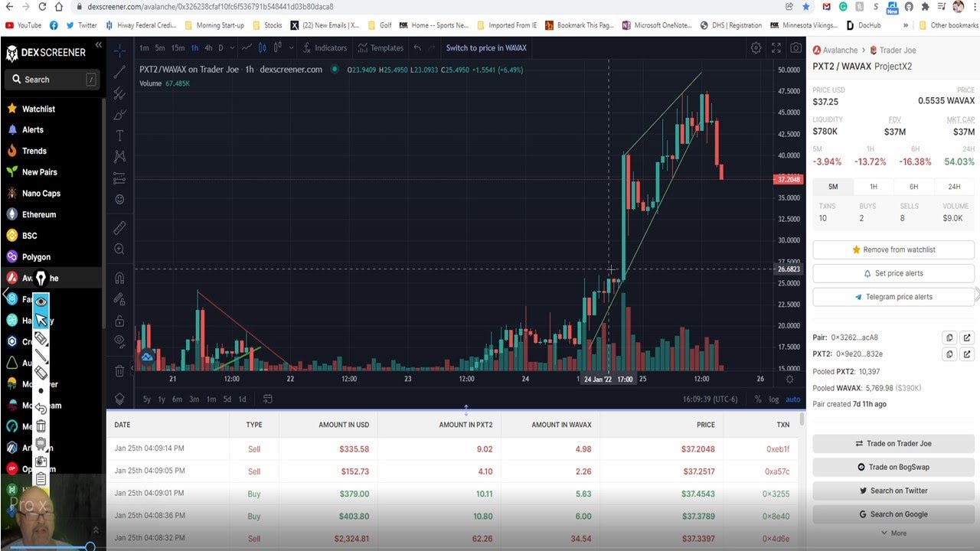This screenshot has width=980, height=551.
Task: Click Trade on Trader Joe button
Action: point(893,443)
